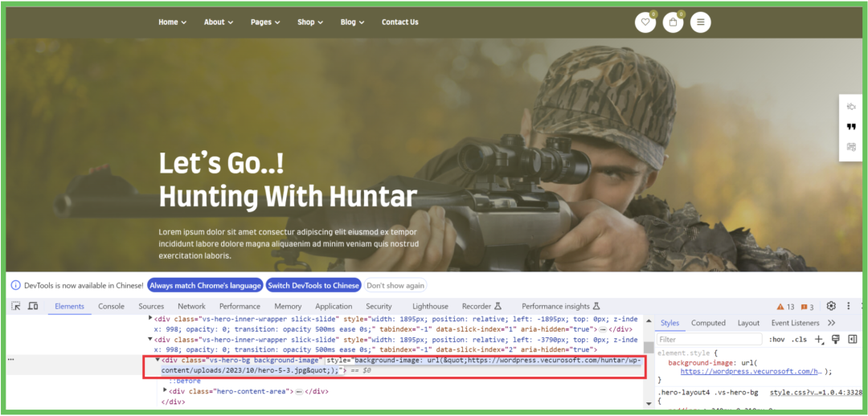Open the hamburger menu button
The width and height of the screenshot is (868, 416).
[x=700, y=22]
